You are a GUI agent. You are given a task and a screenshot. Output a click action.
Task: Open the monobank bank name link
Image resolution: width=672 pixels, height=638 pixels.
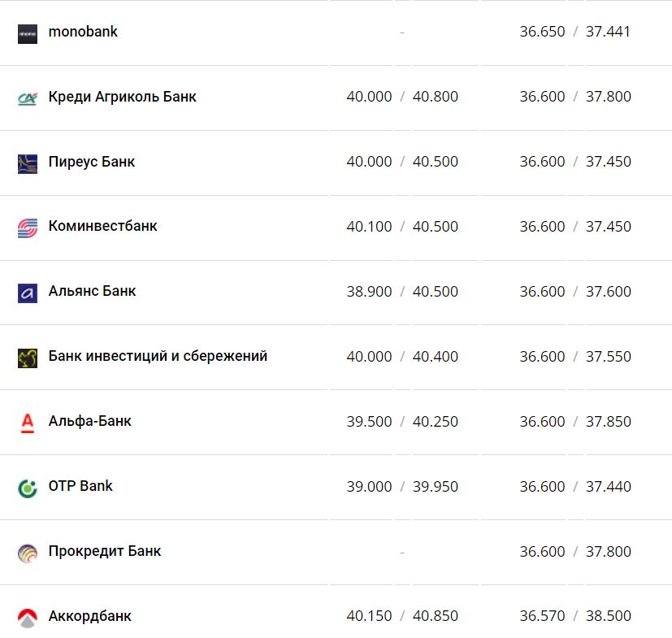click(x=83, y=32)
